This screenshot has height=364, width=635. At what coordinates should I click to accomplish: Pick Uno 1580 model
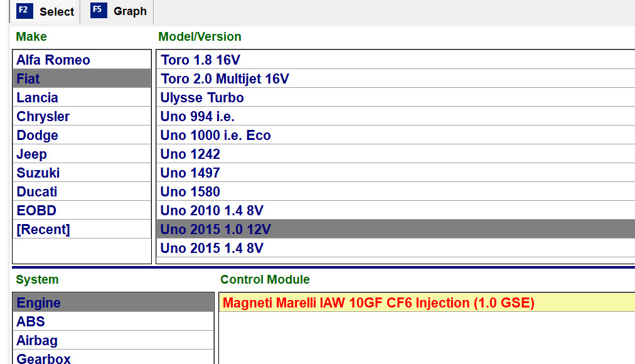396,191
